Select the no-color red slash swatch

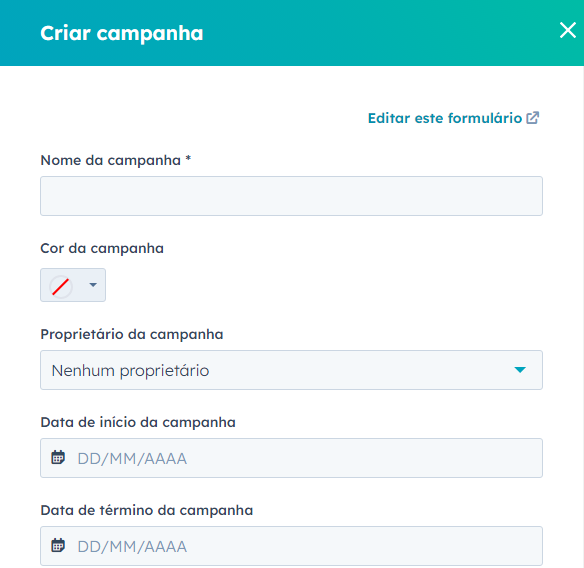click(x=60, y=286)
